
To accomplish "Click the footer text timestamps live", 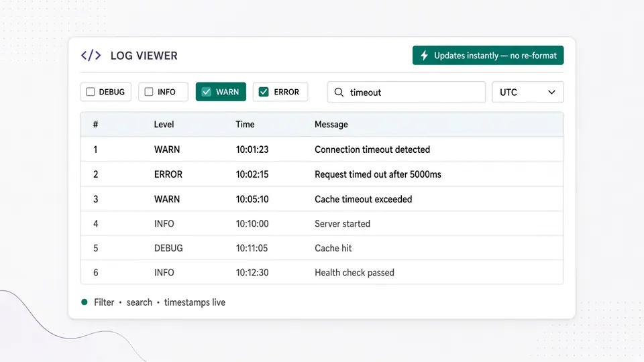I will pyautogui.click(x=195, y=302).
